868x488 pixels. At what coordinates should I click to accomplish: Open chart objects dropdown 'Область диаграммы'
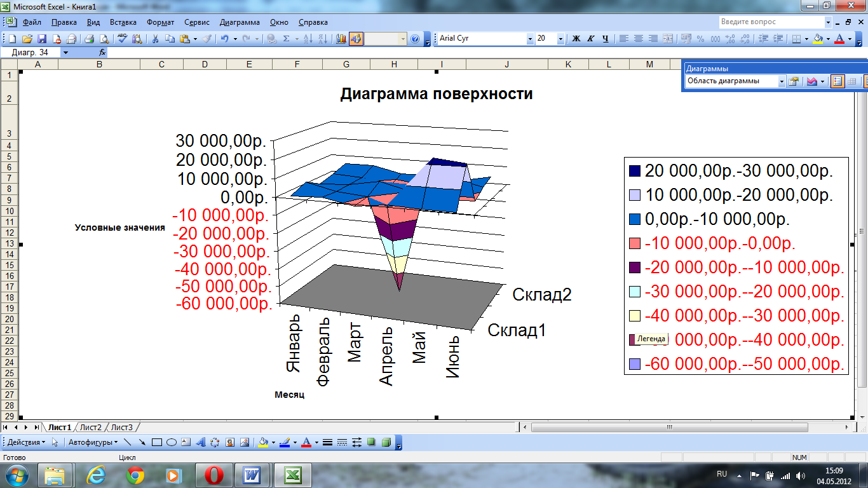coord(782,81)
